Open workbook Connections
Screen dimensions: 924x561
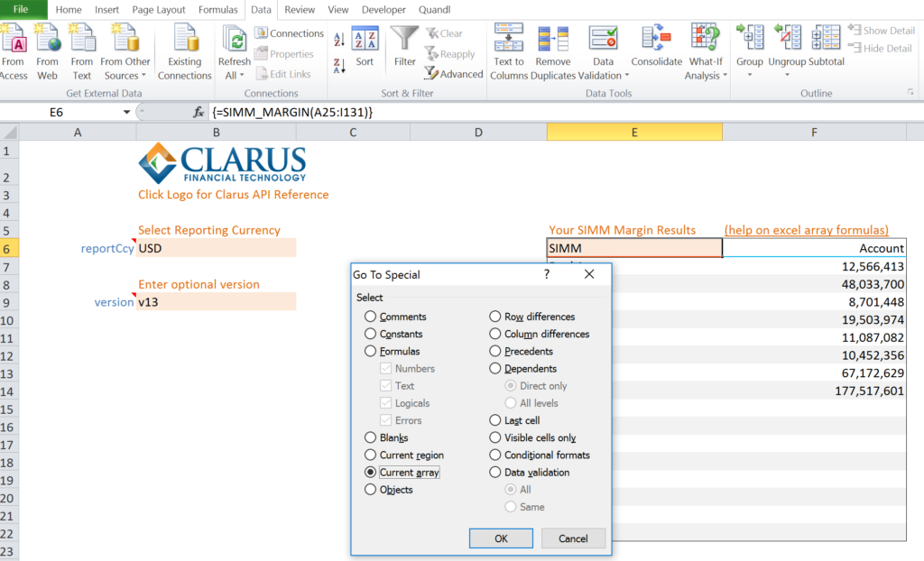290,33
